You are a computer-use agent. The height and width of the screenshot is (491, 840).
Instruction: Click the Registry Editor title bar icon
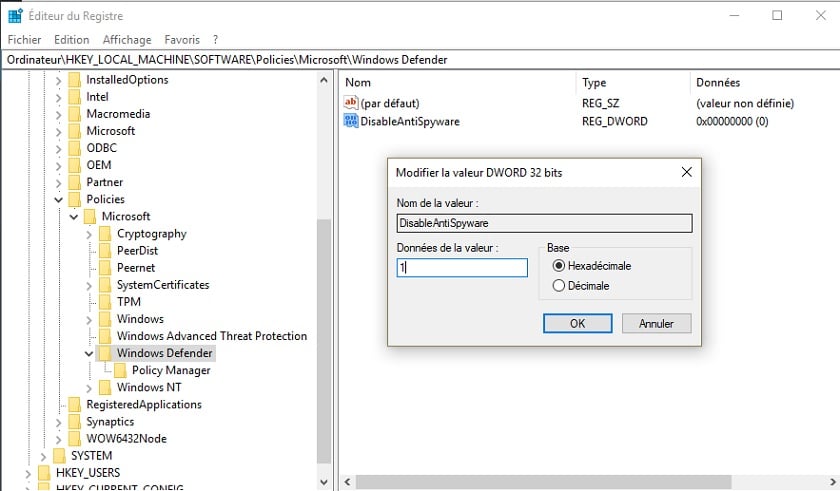pos(15,16)
